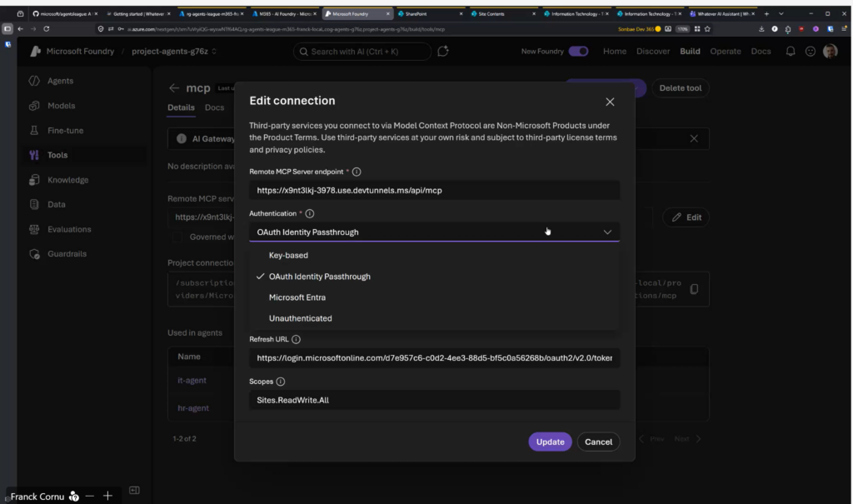Switch to the SharePoint browser tab

tap(429, 13)
